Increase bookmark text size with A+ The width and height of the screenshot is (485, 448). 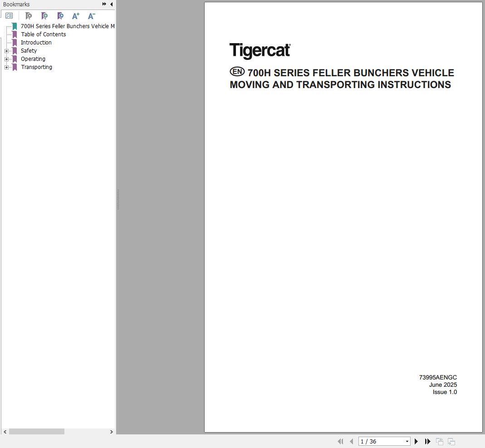pyautogui.click(x=76, y=16)
